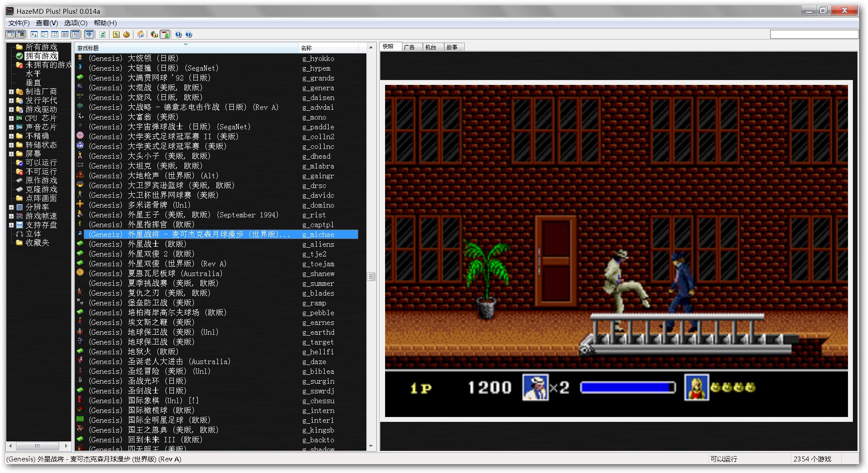Toggle the screenshot panel button in toolbar

tap(21, 34)
